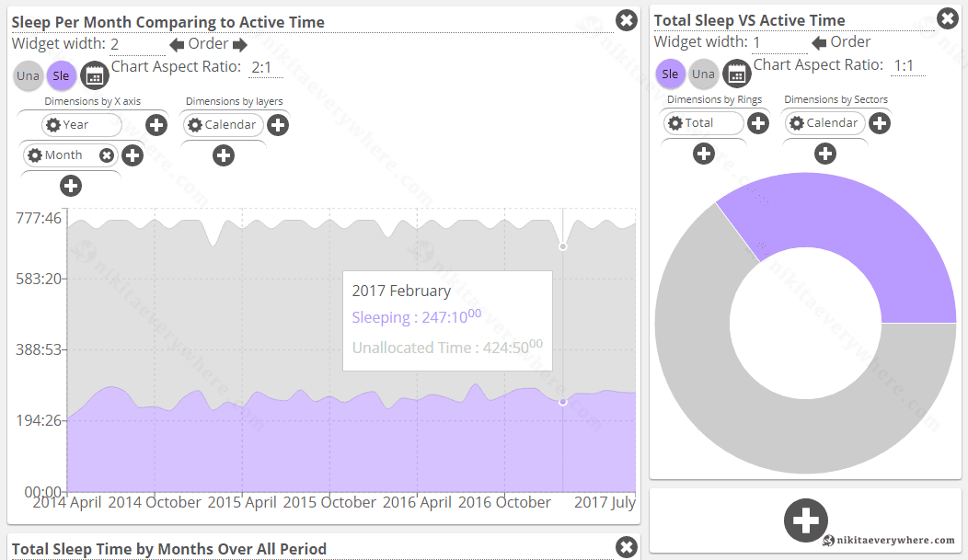968x560 pixels.
Task: Toggle the Una series in the Sleep Per Month widget
Action: point(29,75)
